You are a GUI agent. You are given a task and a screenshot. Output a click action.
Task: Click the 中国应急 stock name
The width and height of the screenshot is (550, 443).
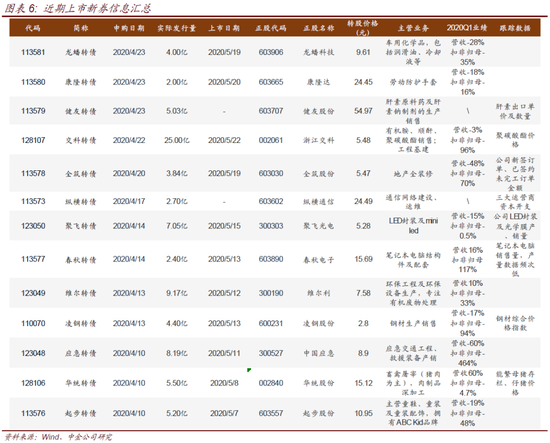click(x=318, y=353)
